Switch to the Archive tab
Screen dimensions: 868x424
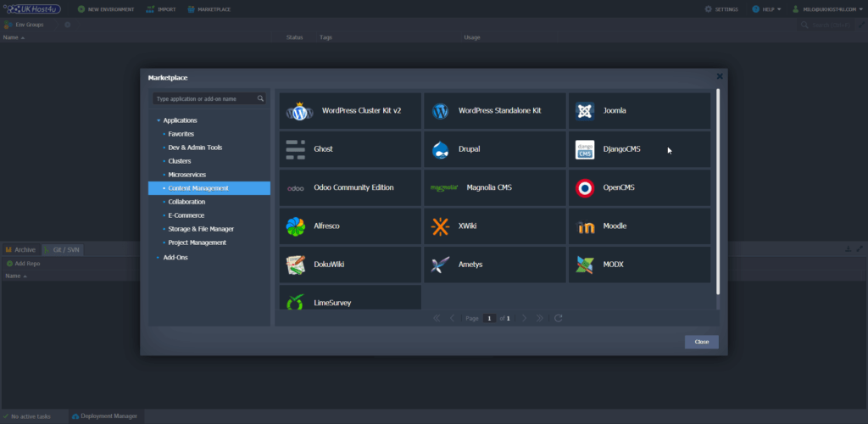(20, 249)
